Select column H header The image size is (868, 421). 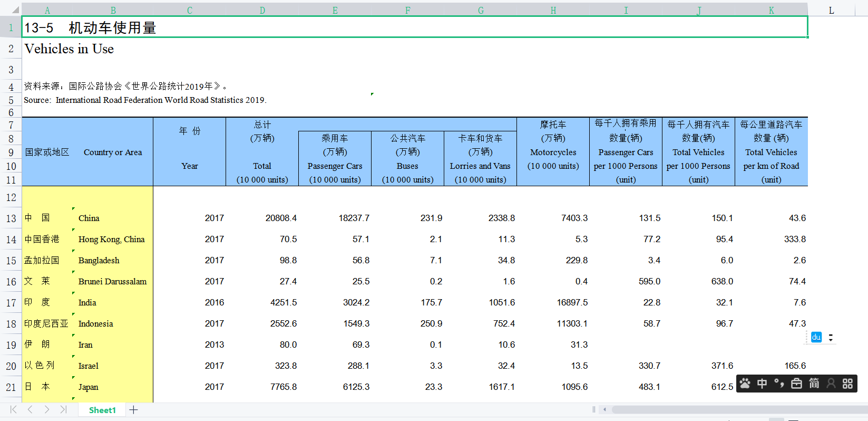pos(553,10)
